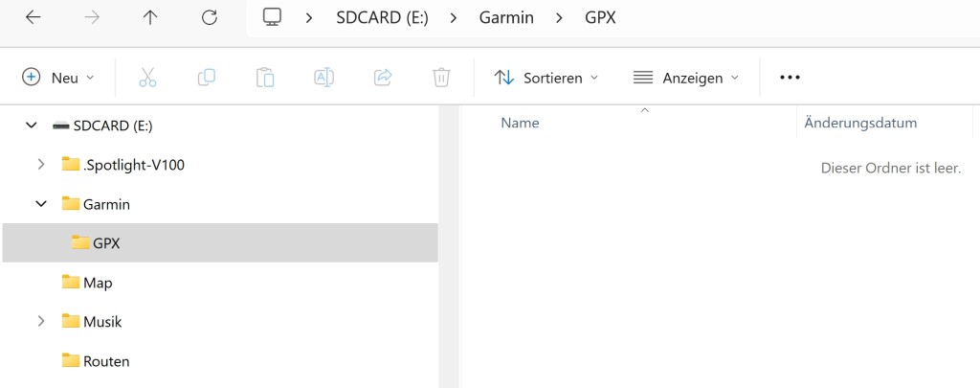The image size is (980, 388).
Task: Open the Anzeigen view options dropdown
Action: tap(686, 78)
